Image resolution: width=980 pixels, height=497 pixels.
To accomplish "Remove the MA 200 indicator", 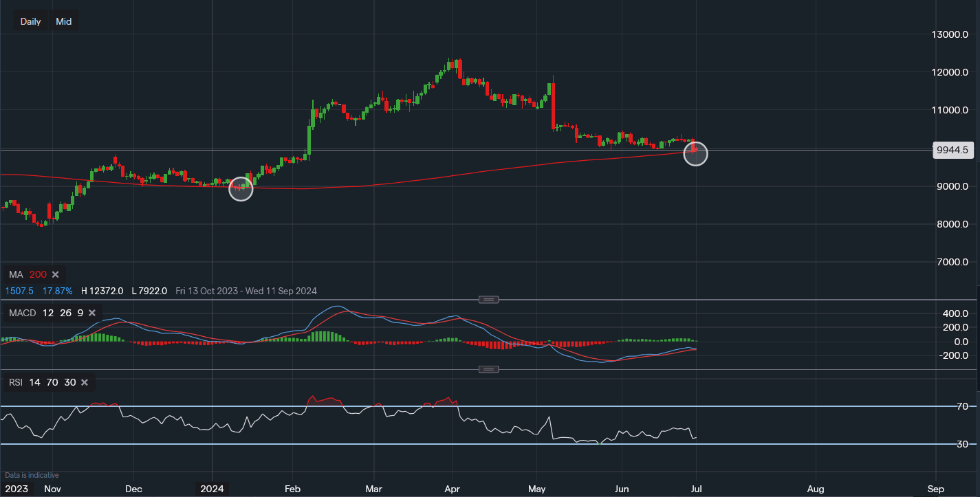I will click(x=56, y=274).
